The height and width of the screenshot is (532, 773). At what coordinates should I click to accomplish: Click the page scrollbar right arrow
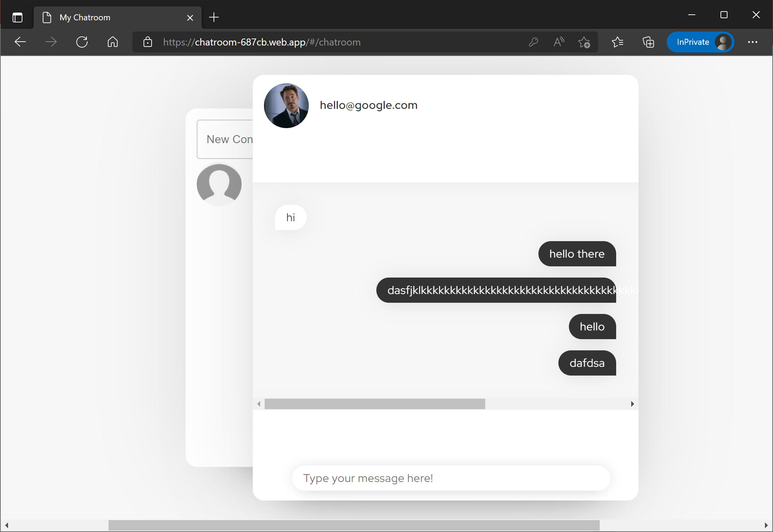[766, 525]
